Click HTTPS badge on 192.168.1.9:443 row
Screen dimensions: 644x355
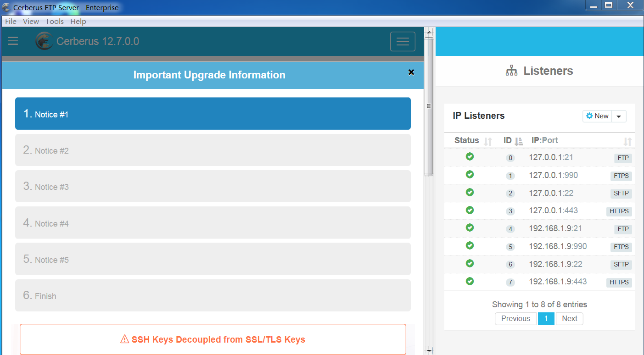(x=619, y=282)
